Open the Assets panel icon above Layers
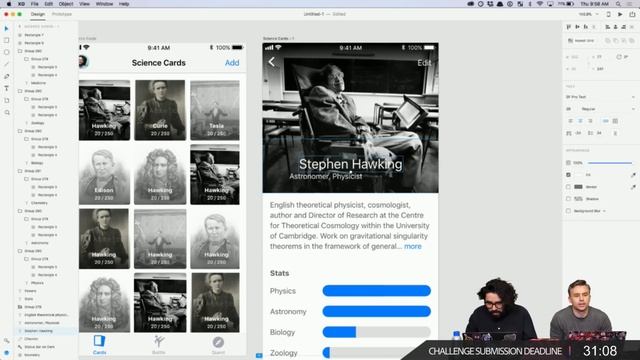Viewport: 640px width, 360px height. click(6, 340)
